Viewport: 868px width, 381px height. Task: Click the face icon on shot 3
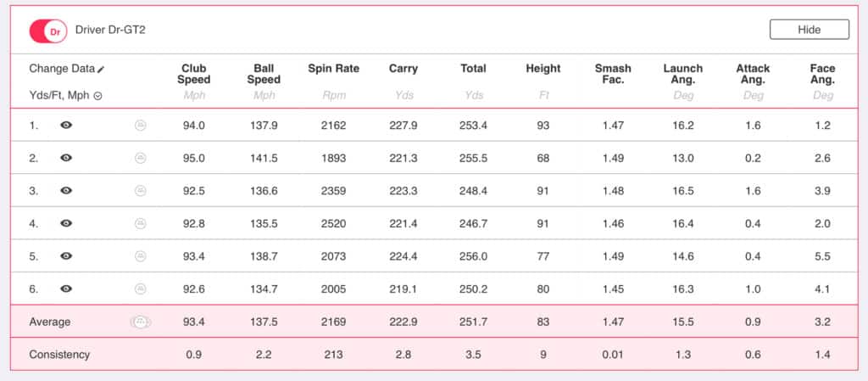[141, 191]
